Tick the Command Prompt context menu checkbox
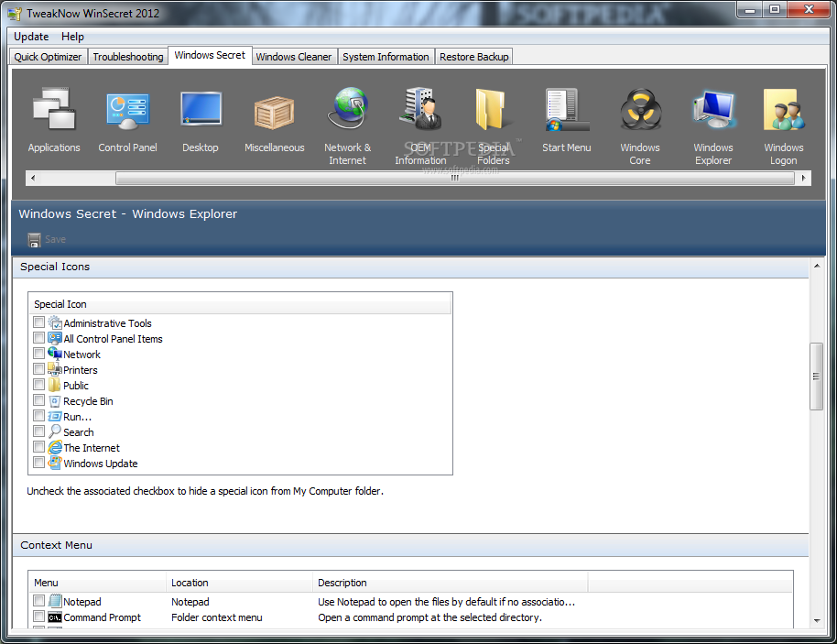 click(39, 617)
